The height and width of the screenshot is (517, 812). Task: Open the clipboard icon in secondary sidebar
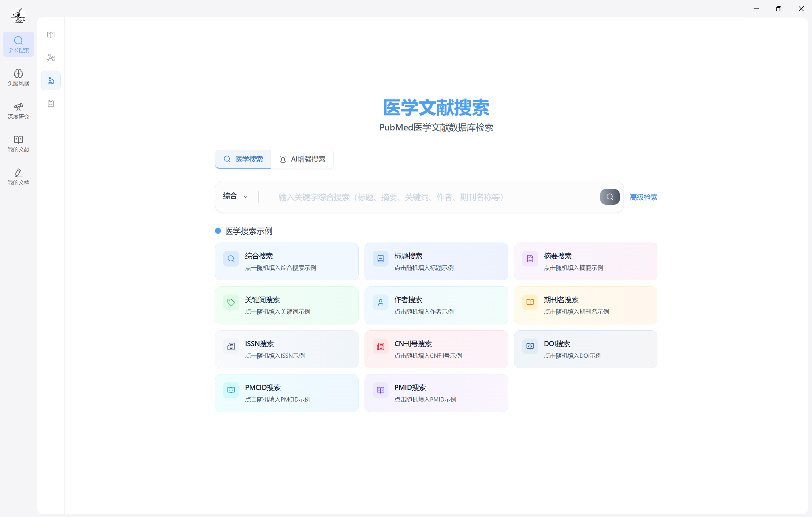click(51, 103)
